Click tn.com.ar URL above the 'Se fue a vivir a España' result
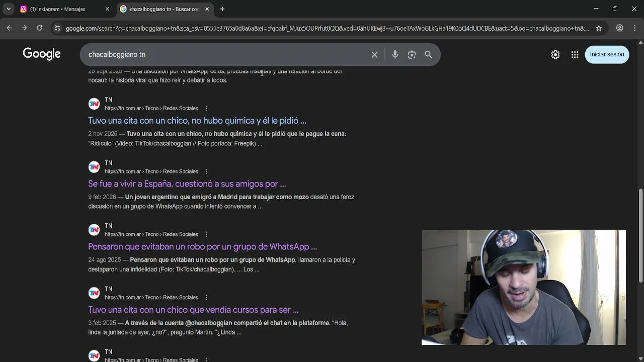Image resolution: width=644 pixels, height=362 pixels. point(151,171)
